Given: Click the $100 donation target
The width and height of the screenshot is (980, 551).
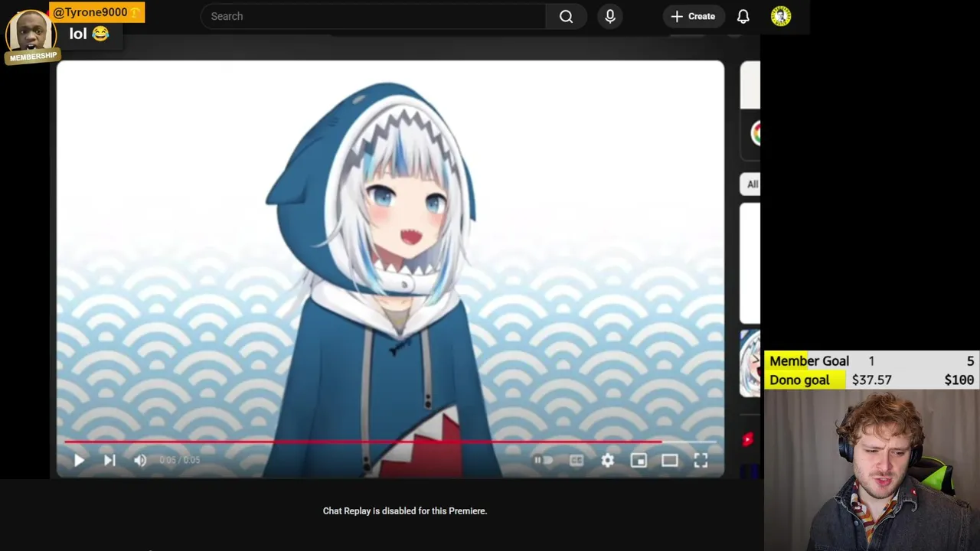Looking at the screenshot, I should 959,380.
